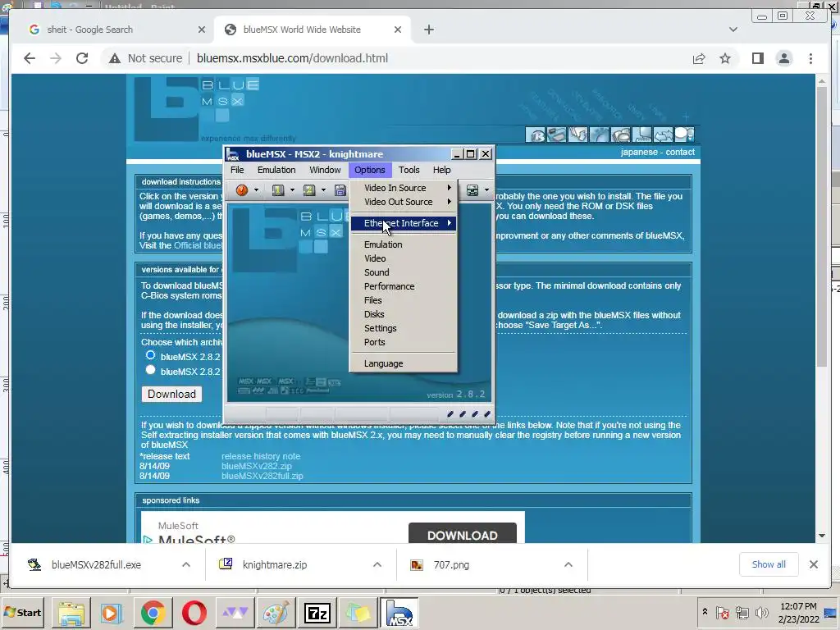The image size is (840, 630).
Task: Expand dropdown arrow next to reset icon
Action: [x=257, y=190]
